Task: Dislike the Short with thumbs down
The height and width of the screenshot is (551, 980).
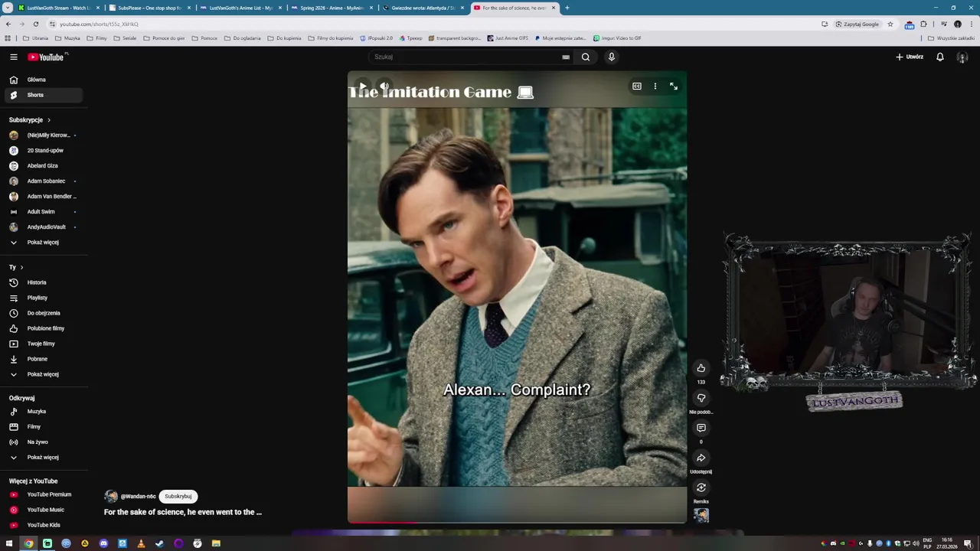Action: click(701, 398)
